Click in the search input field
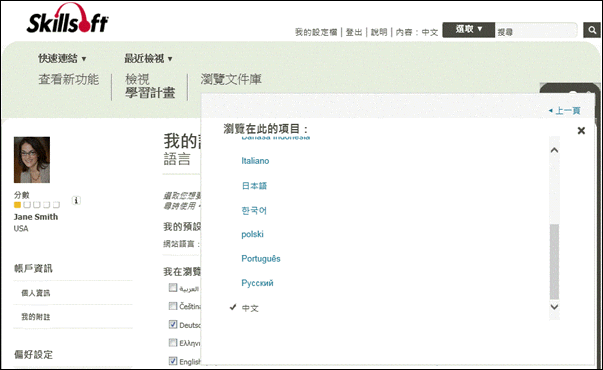Screen dimensions: 603x370 click(536, 31)
